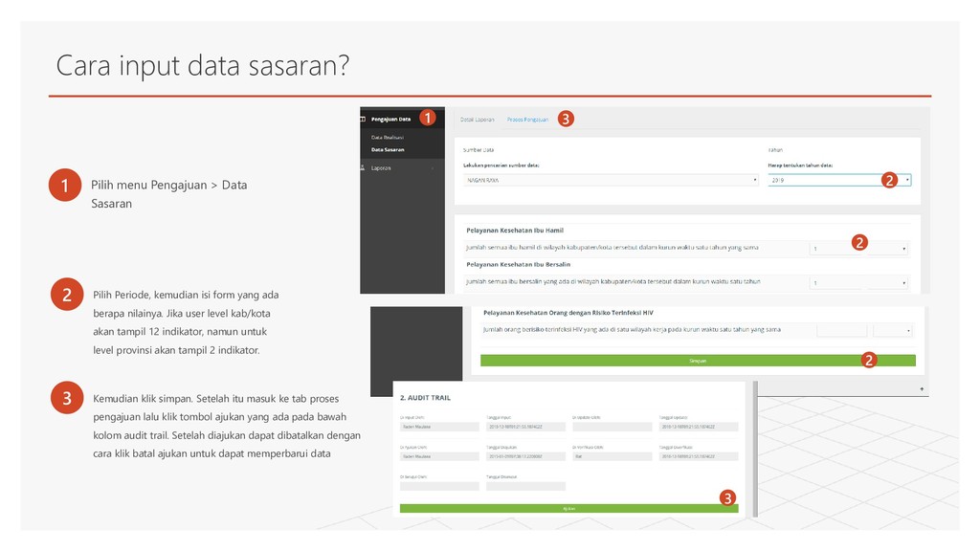Click the 'Lakukan pencarian sumber data' label

pyautogui.click(x=501, y=165)
